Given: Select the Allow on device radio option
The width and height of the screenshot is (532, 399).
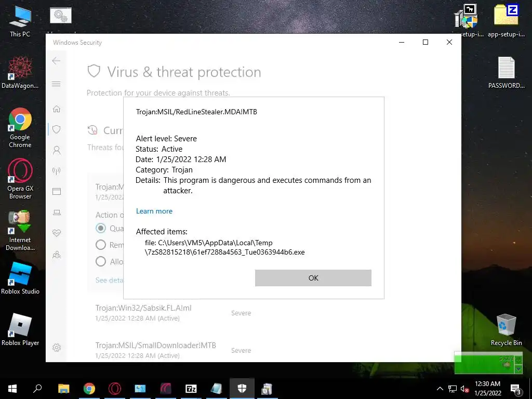Looking at the screenshot, I should point(100,261).
